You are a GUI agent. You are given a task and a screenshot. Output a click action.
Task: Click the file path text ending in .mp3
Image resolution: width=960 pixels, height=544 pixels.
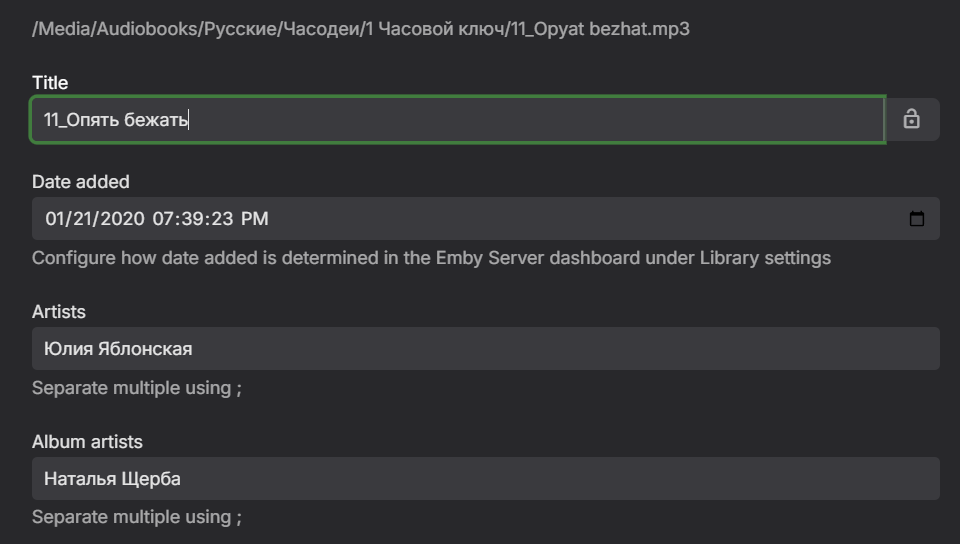point(361,29)
